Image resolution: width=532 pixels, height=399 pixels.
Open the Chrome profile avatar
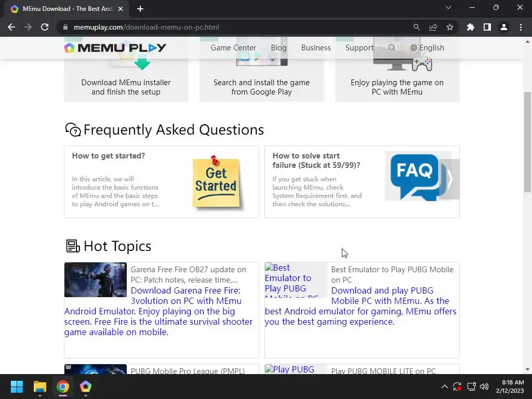(503, 27)
